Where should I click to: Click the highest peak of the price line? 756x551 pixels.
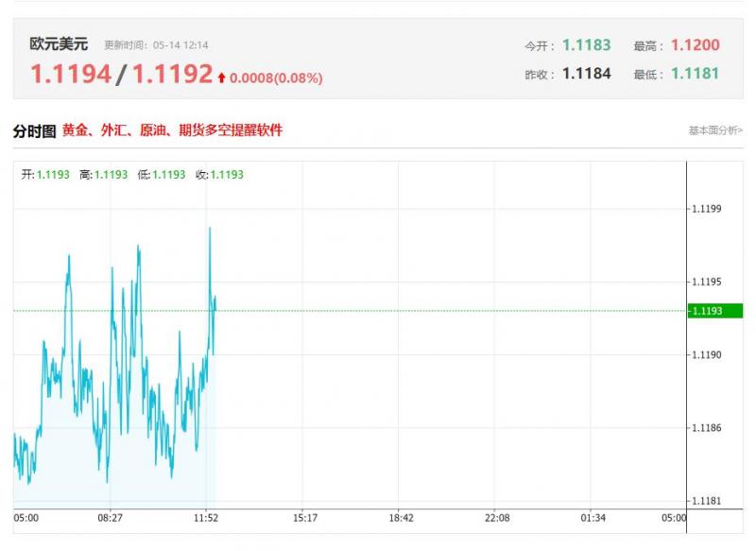click(x=210, y=229)
